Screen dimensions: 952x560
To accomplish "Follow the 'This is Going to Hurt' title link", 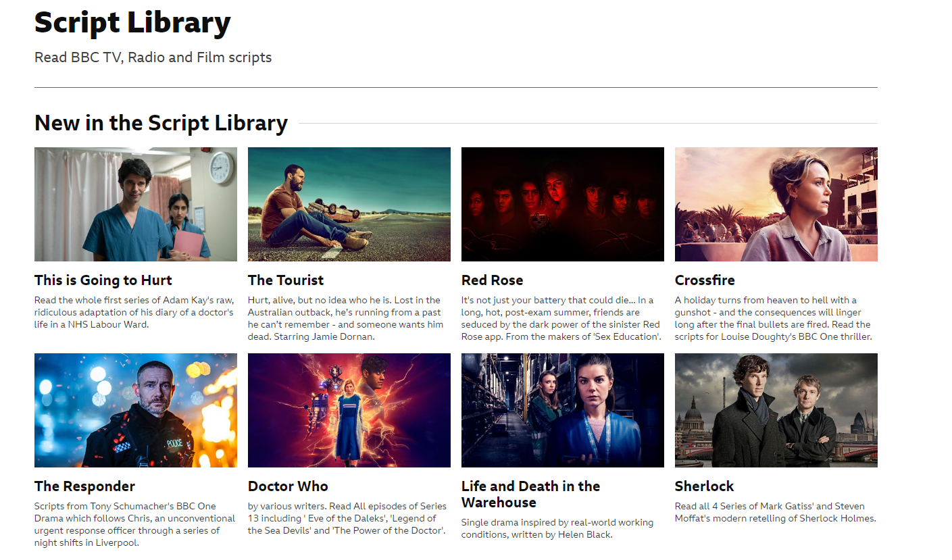I will pyautogui.click(x=103, y=280).
